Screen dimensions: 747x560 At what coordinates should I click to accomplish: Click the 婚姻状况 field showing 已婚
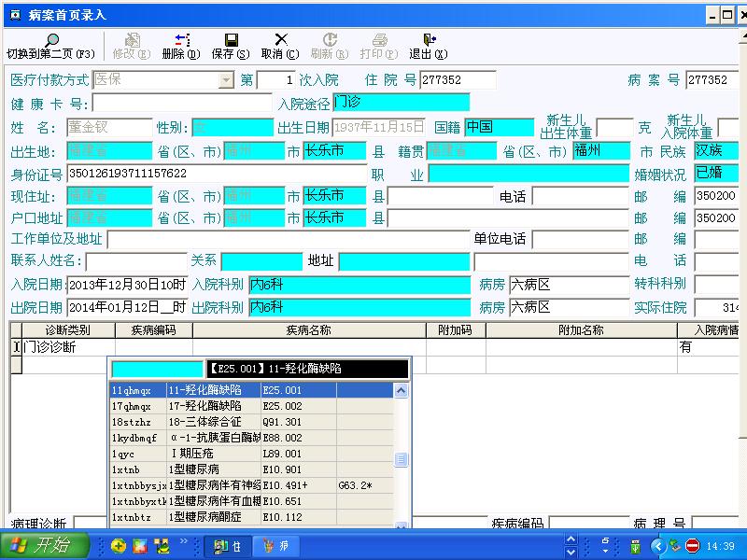(x=716, y=174)
